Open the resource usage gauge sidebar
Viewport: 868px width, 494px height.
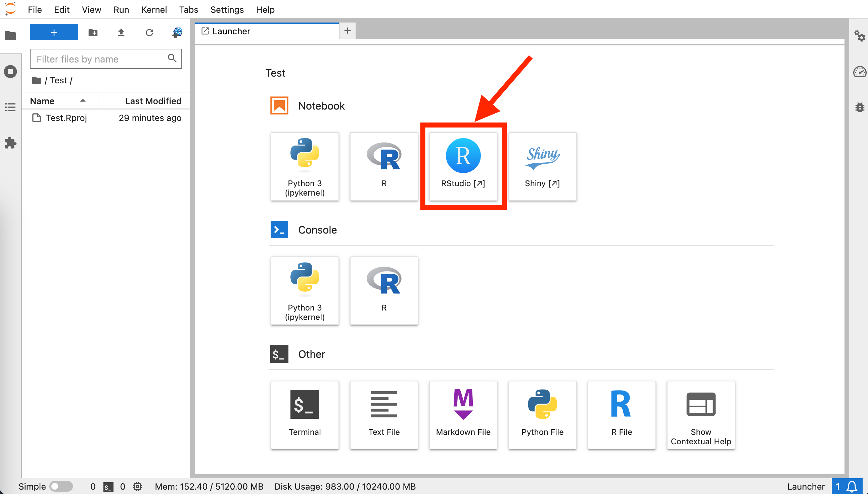[x=860, y=72]
